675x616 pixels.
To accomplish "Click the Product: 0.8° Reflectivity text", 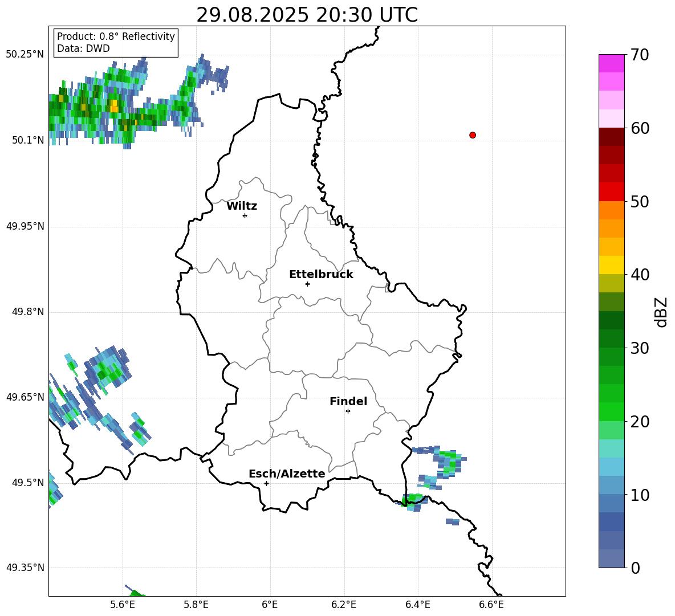I will (x=116, y=36).
